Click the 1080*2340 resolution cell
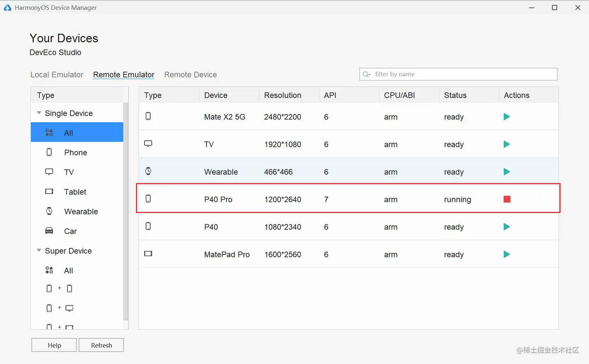 click(x=282, y=227)
